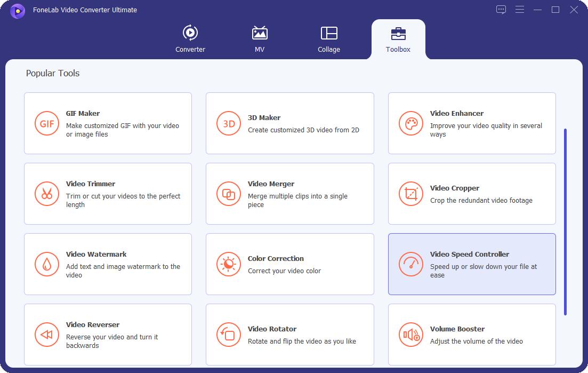The height and width of the screenshot is (373, 588).
Task: Open the Video Cropper title
Action: [455, 188]
